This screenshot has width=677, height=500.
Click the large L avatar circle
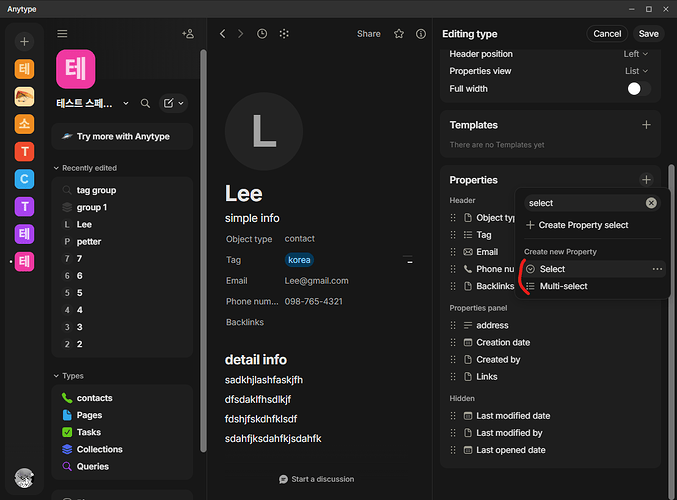point(264,131)
